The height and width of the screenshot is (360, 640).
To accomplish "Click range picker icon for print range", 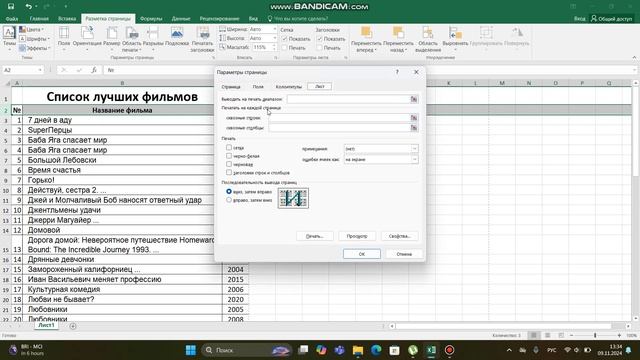I will 414,99.
